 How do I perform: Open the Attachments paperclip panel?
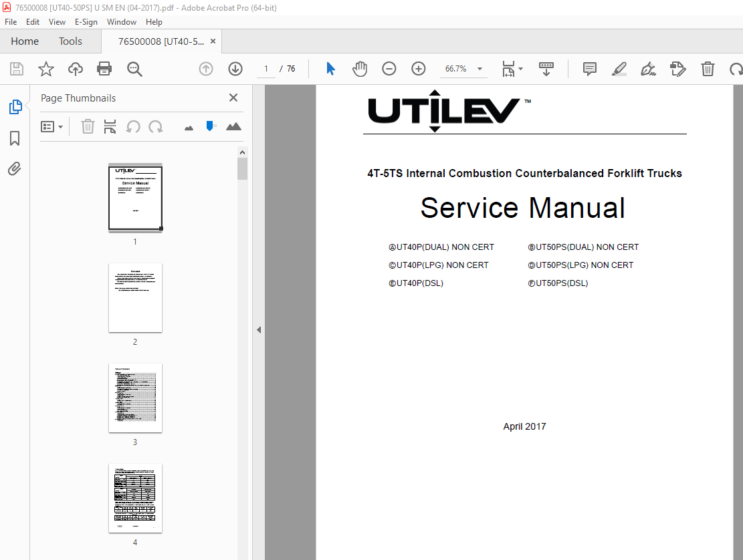click(x=15, y=169)
